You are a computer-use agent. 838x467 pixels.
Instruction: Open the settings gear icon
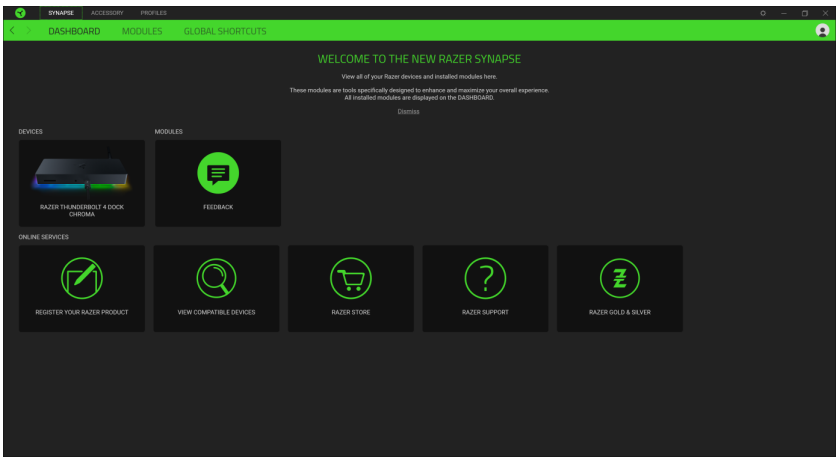[763, 12]
